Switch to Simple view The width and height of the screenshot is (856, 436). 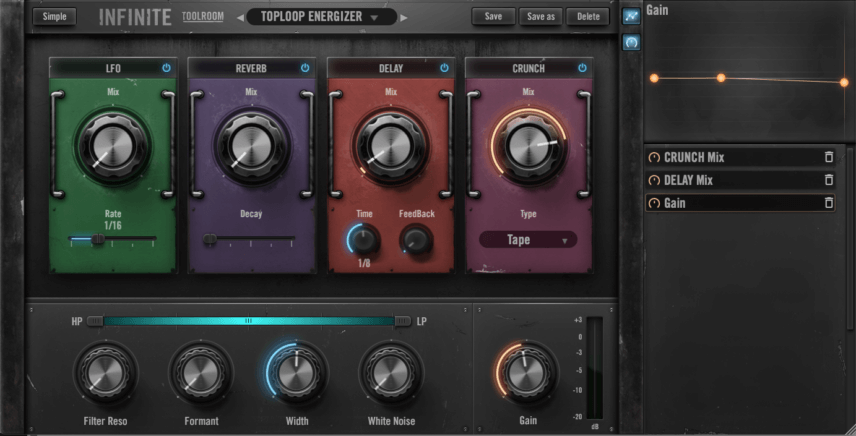coord(55,16)
